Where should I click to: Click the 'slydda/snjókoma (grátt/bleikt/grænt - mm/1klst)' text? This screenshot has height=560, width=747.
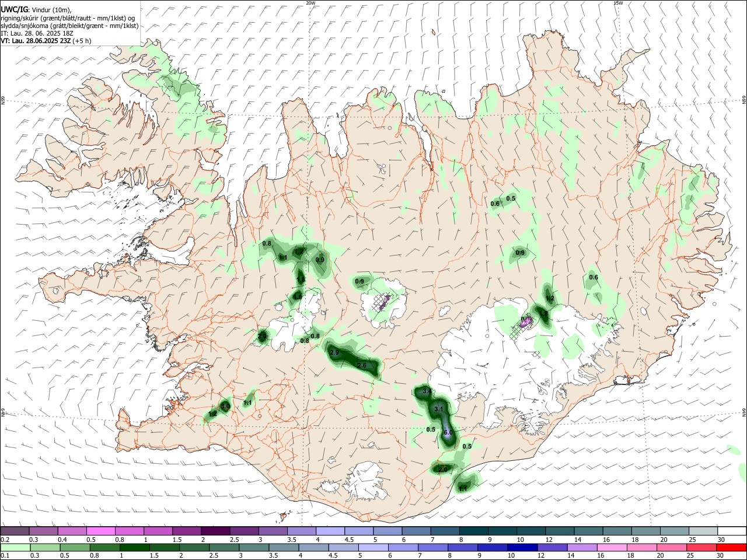[69, 26]
